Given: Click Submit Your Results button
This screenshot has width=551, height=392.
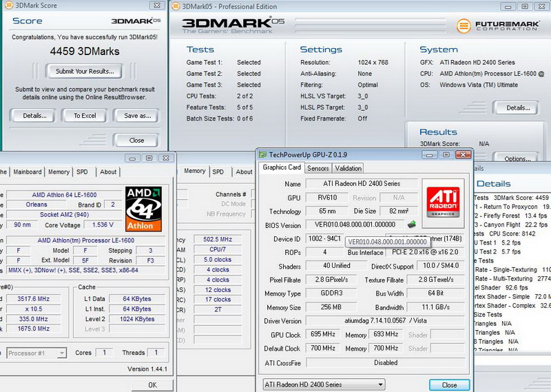Looking at the screenshot, I should coord(85,72).
